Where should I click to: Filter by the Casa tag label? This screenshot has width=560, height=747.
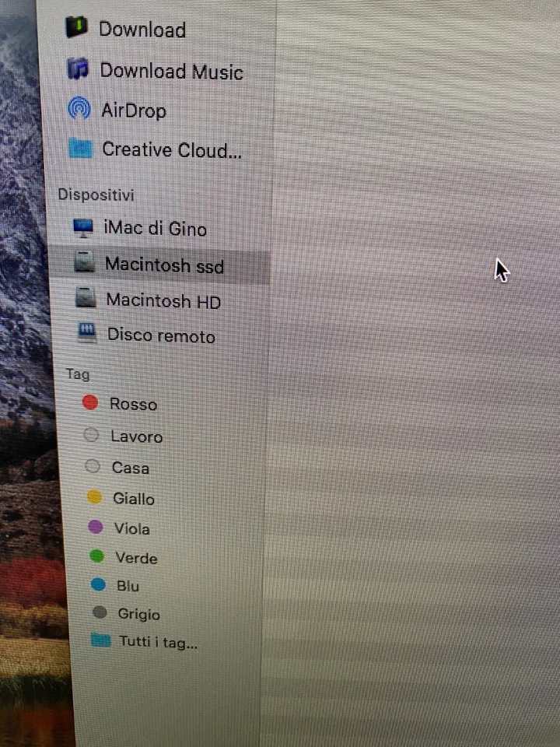point(131,468)
